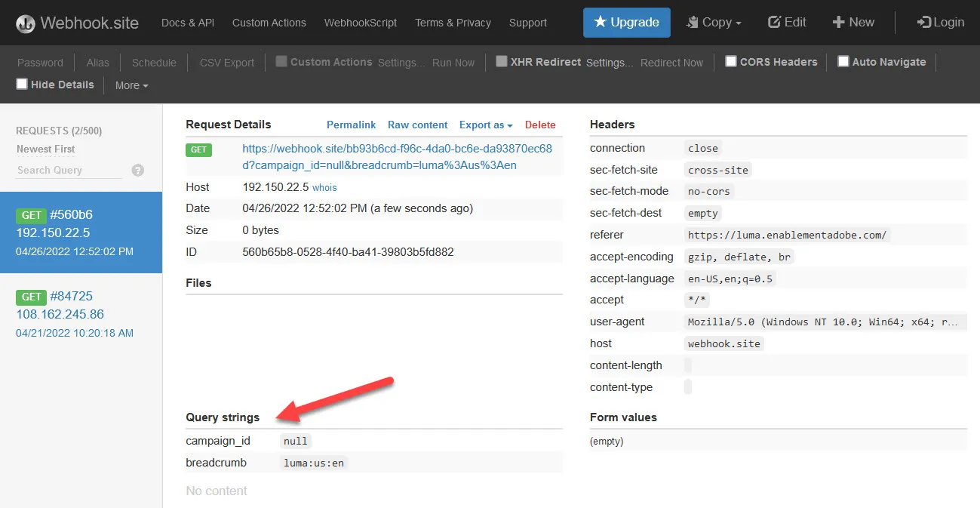Image resolution: width=980 pixels, height=508 pixels.
Task: Toggle the Custom Actions checkbox
Action: (281, 62)
